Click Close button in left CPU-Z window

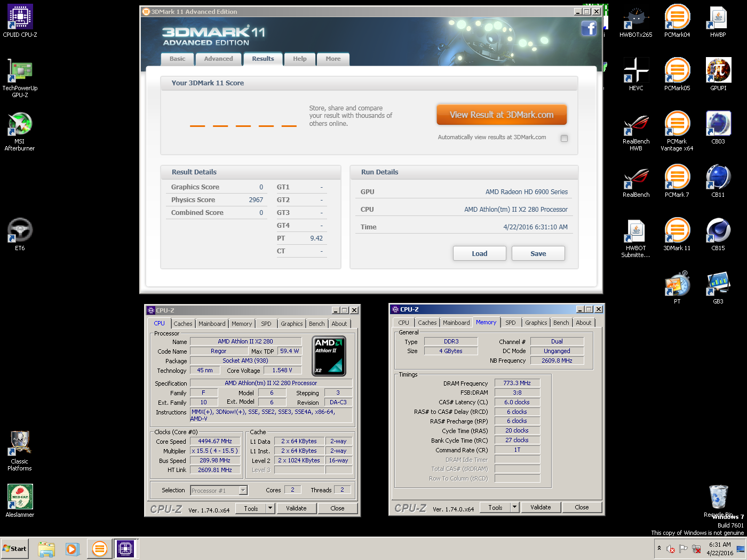[338, 508]
